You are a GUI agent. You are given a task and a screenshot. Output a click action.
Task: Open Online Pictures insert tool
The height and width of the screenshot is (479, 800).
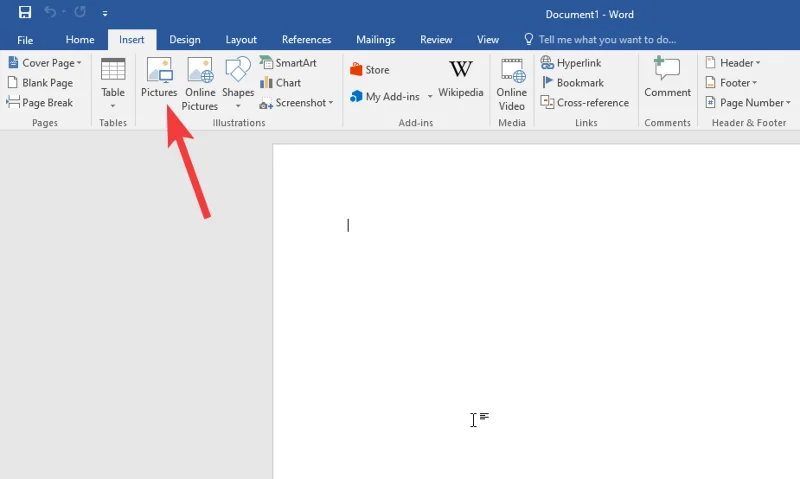(x=200, y=82)
